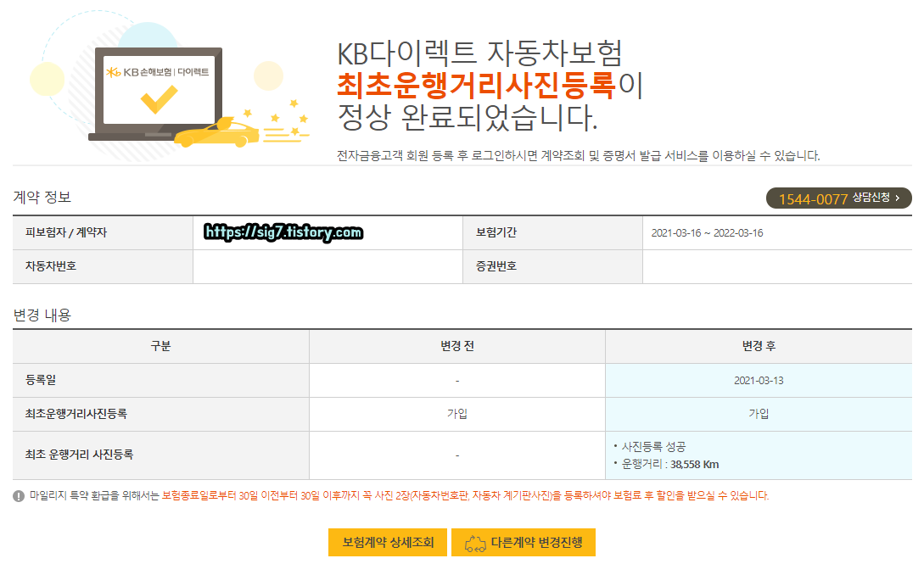924x575 pixels.
Task: Click the orange 최초운행거리사진등록 headline text
Action: 476,85
